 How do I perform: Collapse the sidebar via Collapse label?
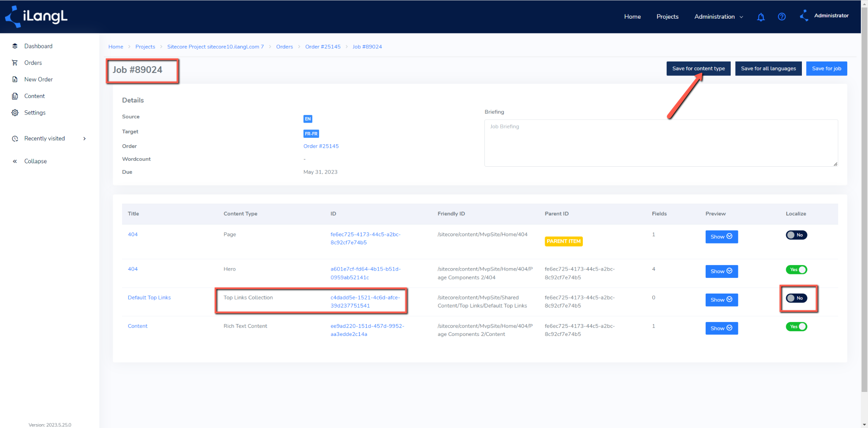click(x=36, y=161)
